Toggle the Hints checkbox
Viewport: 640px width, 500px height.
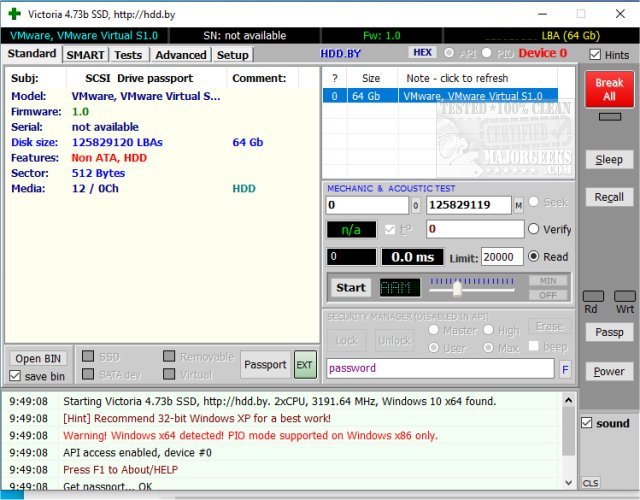pos(595,55)
